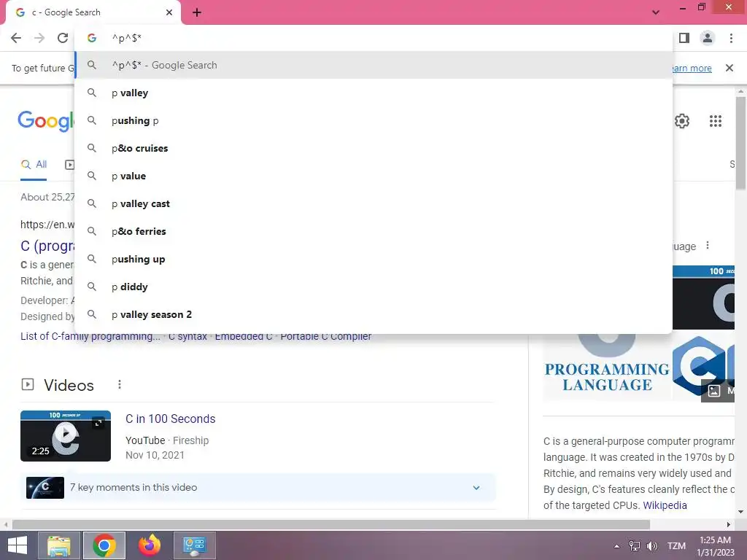
Task: Reload the current page
Action: click(63, 38)
